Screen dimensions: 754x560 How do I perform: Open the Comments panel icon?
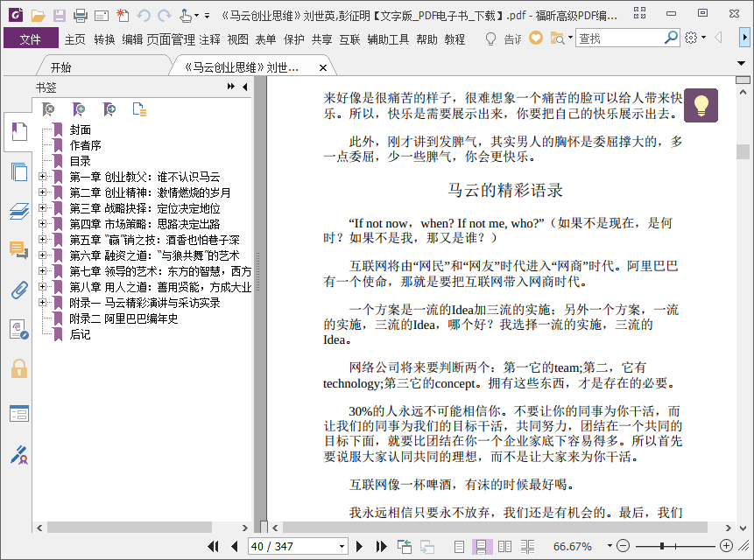click(x=18, y=249)
